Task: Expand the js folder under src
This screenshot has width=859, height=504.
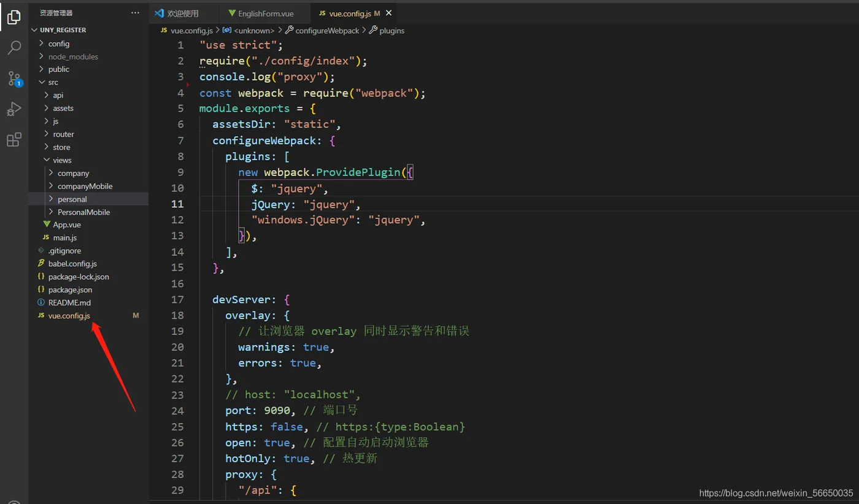Action: click(x=47, y=121)
